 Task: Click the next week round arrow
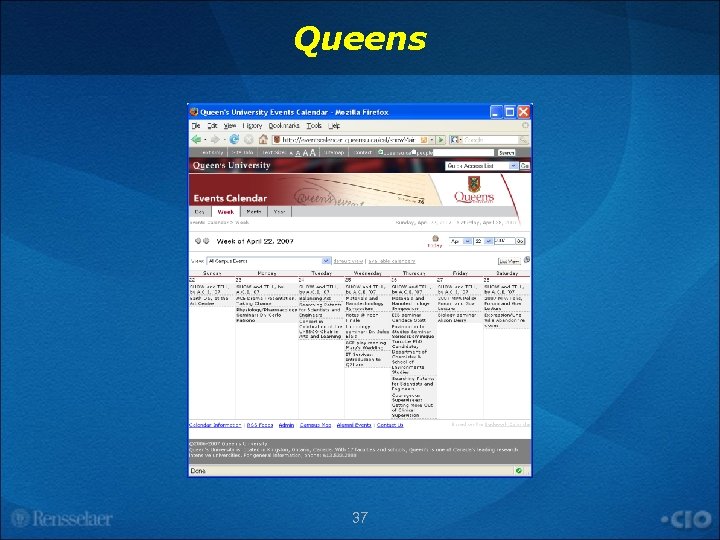[206, 241]
